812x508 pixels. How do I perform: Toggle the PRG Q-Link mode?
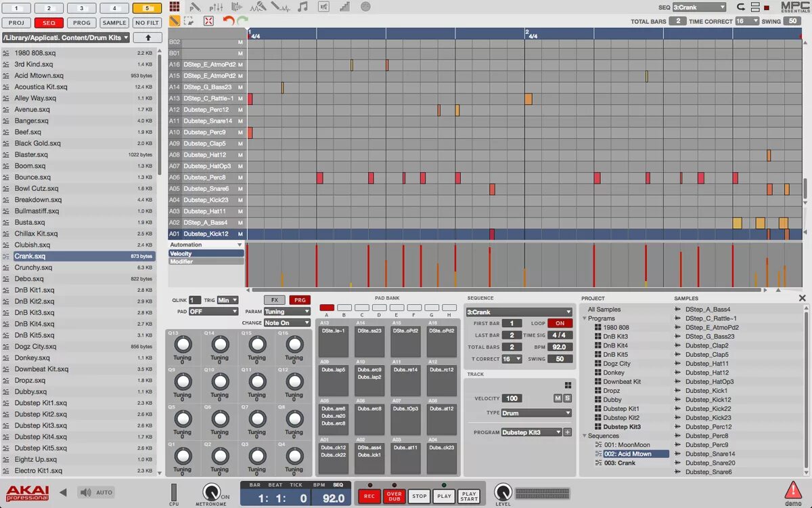point(298,299)
